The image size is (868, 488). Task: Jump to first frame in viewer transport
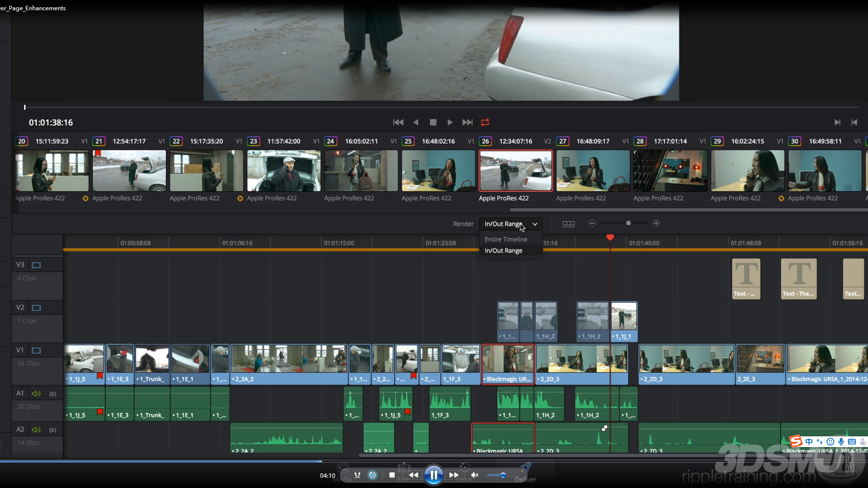[398, 122]
